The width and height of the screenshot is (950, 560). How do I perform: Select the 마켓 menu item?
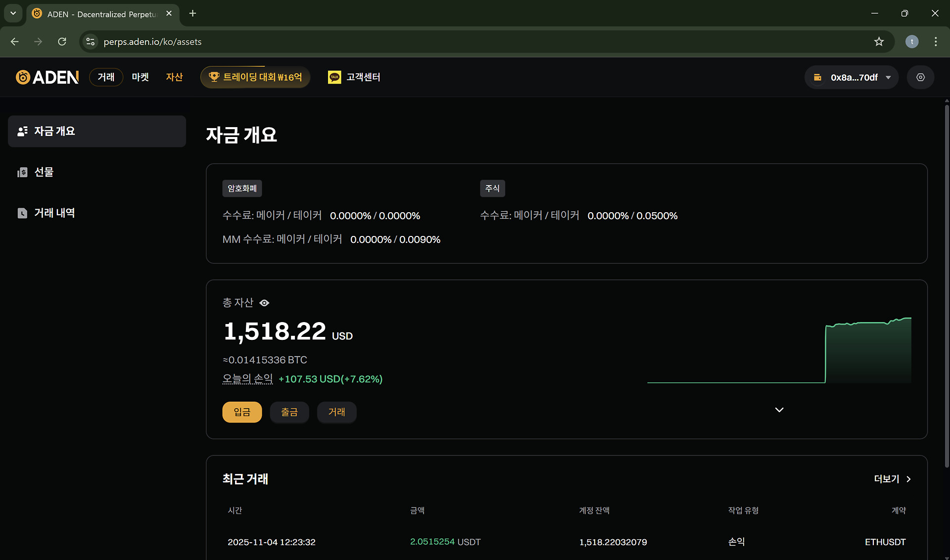140,77
